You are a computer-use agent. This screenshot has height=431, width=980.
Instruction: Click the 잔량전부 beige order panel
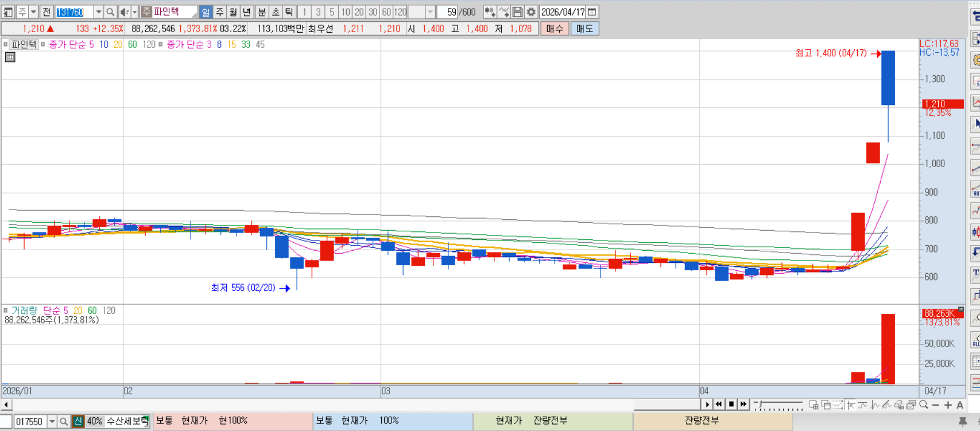(713, 421)
